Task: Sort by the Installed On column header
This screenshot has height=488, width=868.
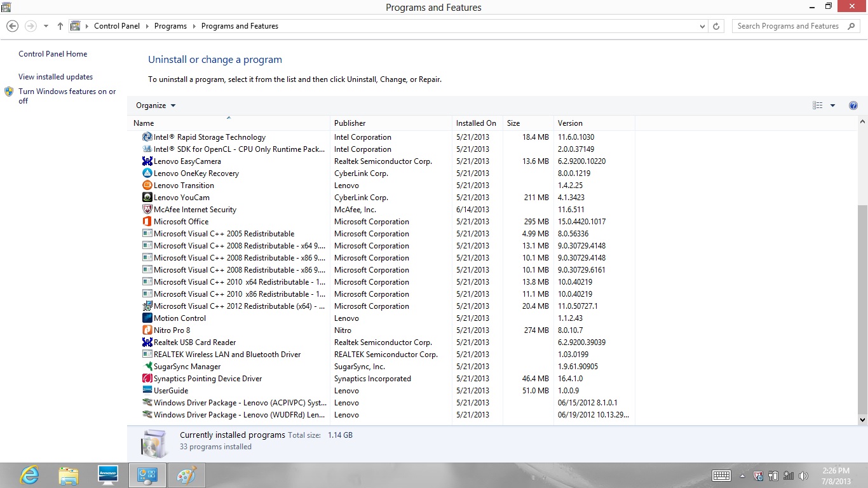Action: [x=477, y=123]
